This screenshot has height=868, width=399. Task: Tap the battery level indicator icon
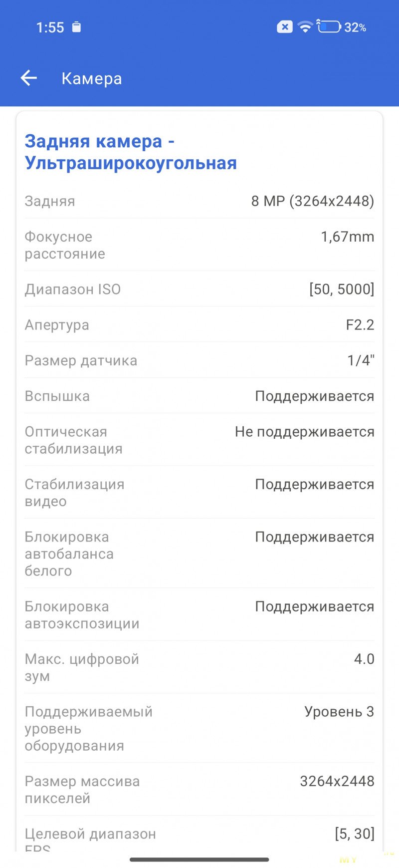329,27
